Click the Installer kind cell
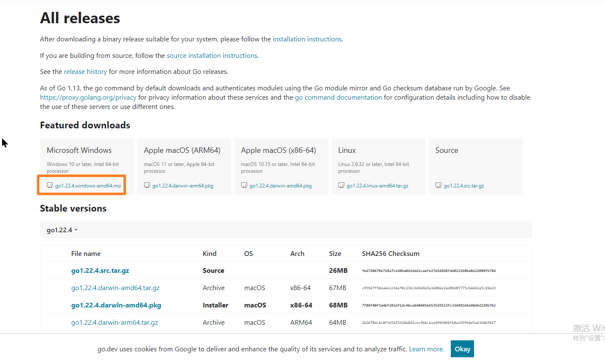 tap(215, 305)
